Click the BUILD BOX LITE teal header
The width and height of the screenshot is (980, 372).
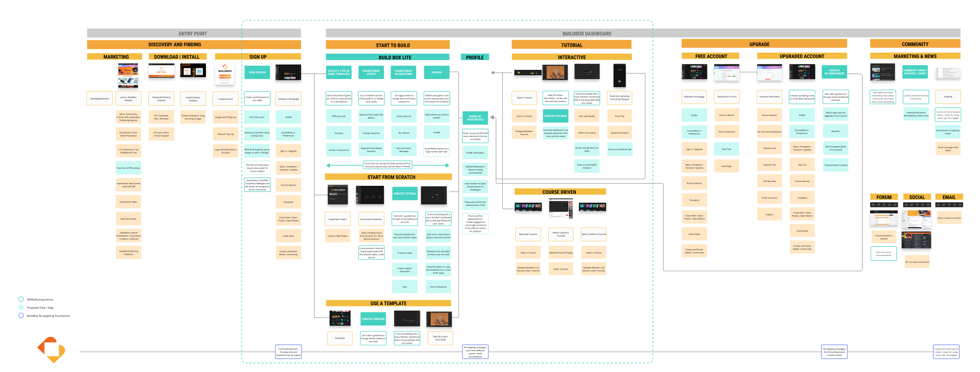[x=387, y=57]
